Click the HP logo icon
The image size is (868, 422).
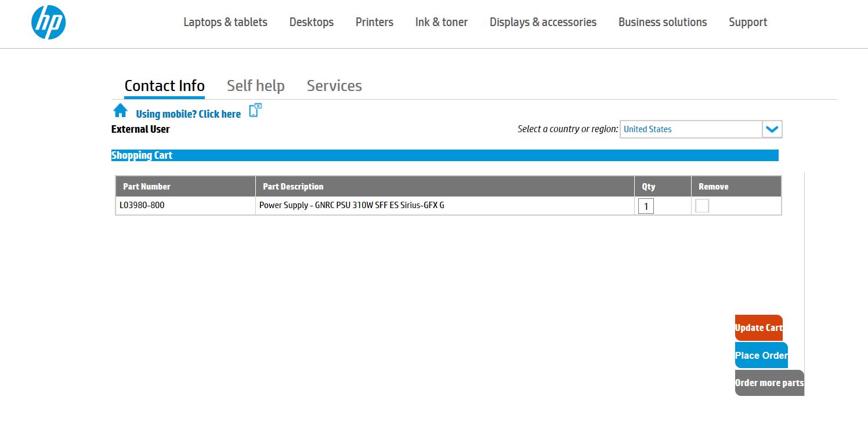coord(48,23)
